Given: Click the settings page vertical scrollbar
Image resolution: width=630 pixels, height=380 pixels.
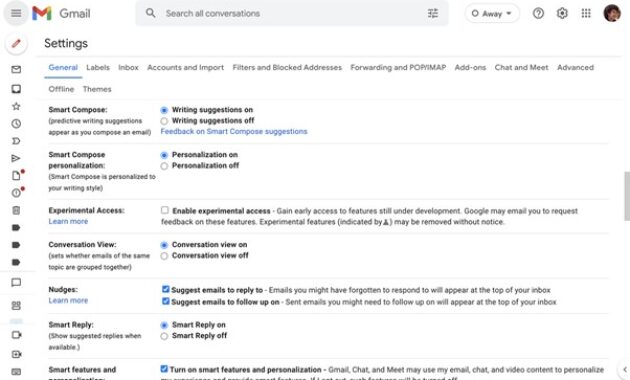Looking at the screenshot, I should pos(627,196).
